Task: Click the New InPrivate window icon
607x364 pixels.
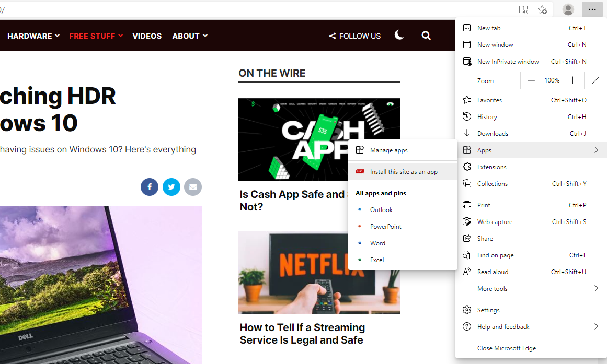Action: coord(467,61)
